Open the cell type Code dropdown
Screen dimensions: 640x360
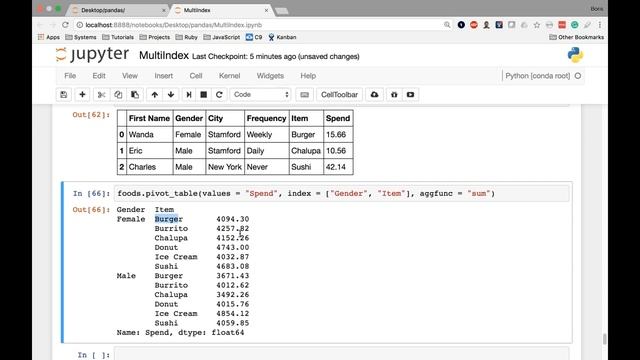pyautogui.click(x=260, y=95)
